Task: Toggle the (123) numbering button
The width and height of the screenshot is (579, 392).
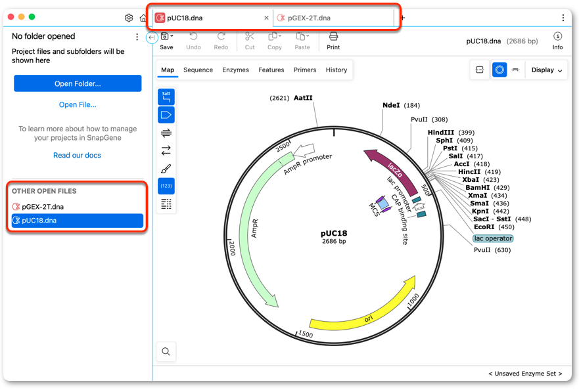Action: pos(166,186)
